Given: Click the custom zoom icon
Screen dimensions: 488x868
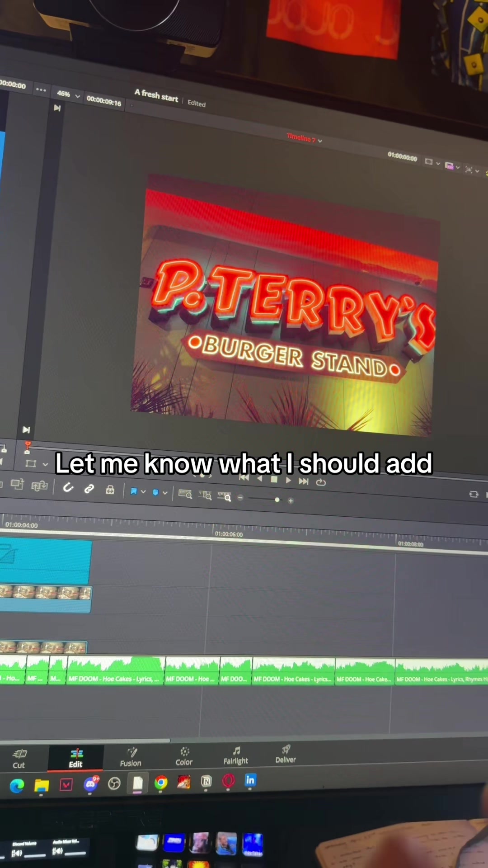Looking at the screenshot, I should [225, 496].
